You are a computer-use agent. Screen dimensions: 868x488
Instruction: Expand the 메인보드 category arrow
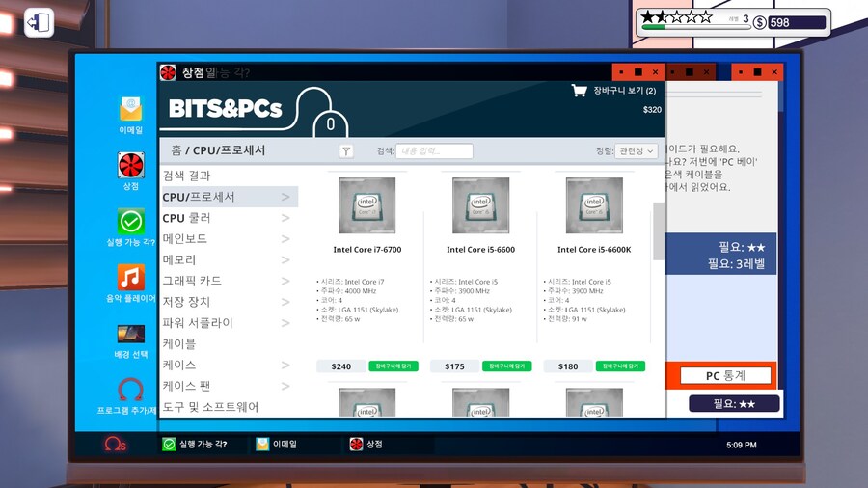coord(285,239)
